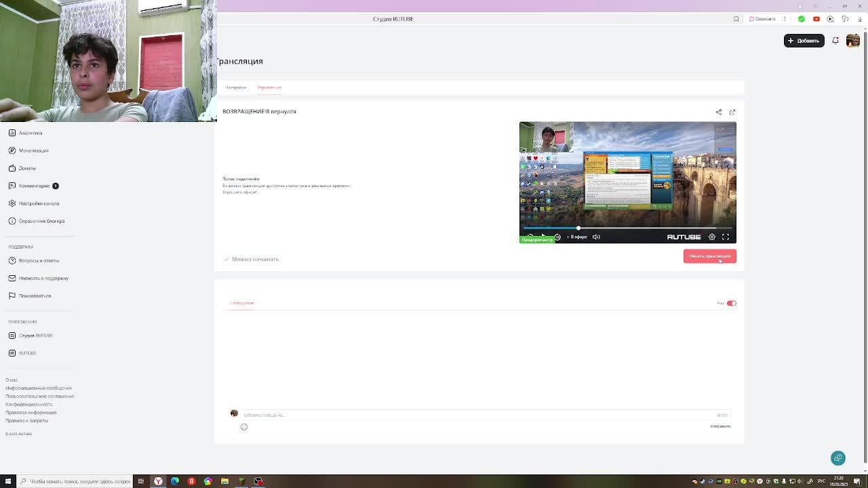
Task: Open the RUTUBE app link under Приложения
Action: [22, 353]
